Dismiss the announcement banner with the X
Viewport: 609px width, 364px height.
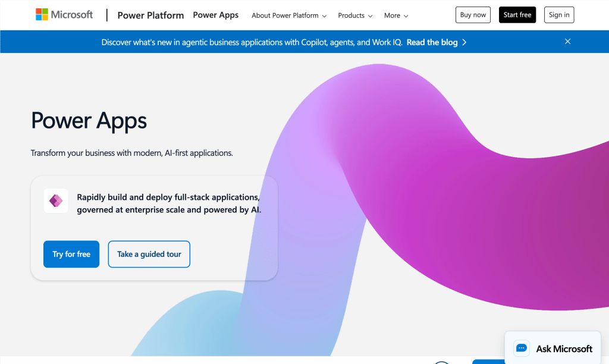pyautogui.click(x=567, y=42)
